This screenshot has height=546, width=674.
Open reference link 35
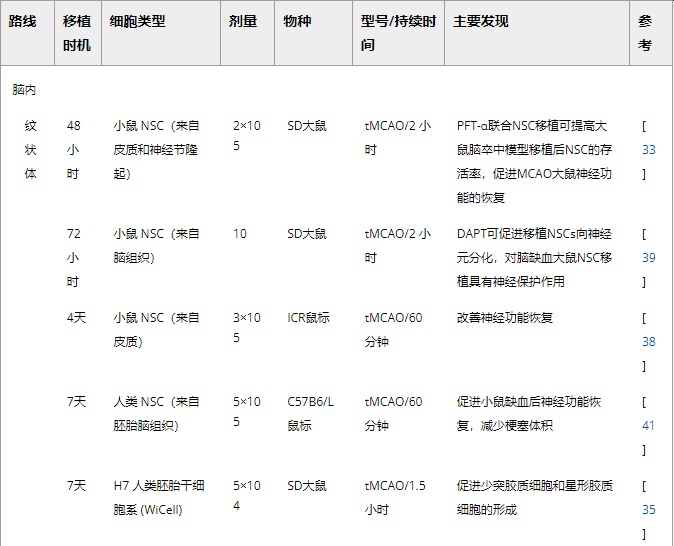(x=648, y=509)
